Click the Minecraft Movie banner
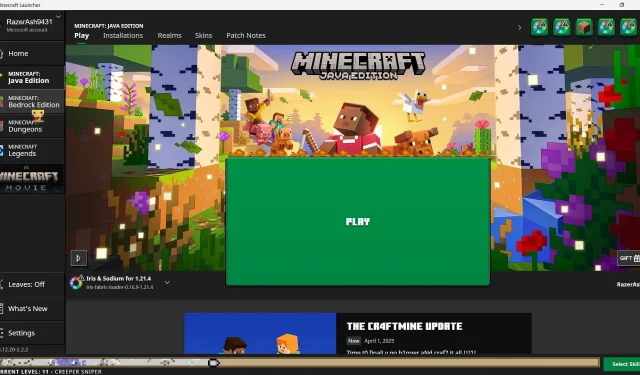This screenshot has height=375, width=640. click(32, 179)
